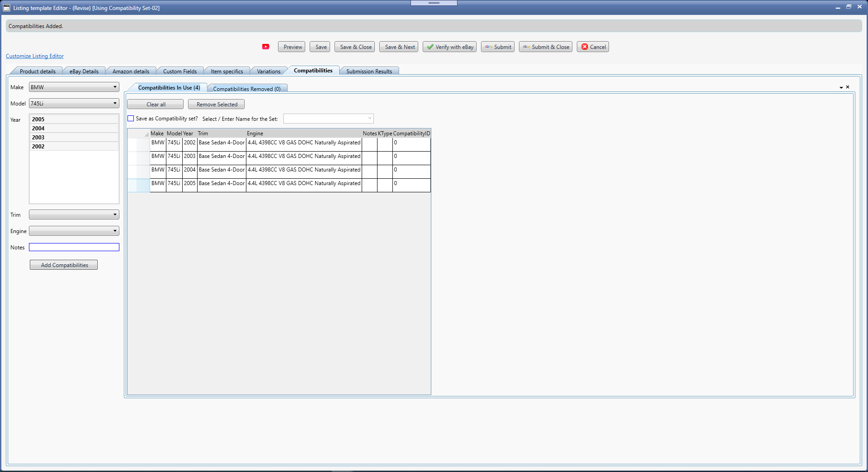Image resolution: width=868 pixels, height=472 pixels.
Task: Sort by the Engine column header
Action: tap(304, 133)
